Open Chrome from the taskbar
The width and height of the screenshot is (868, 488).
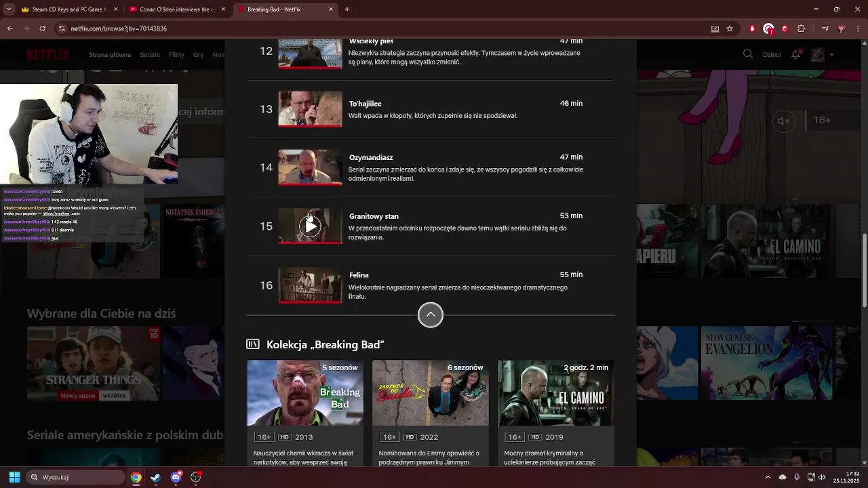[x=136, y=477]
